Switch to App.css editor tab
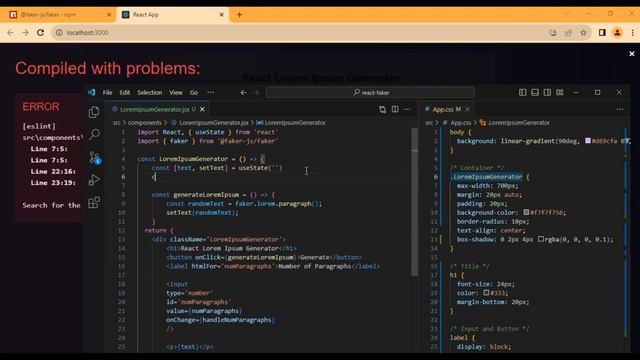Image resolution: width=640 pixels, height=360 pixels. [x=447, y=109]
